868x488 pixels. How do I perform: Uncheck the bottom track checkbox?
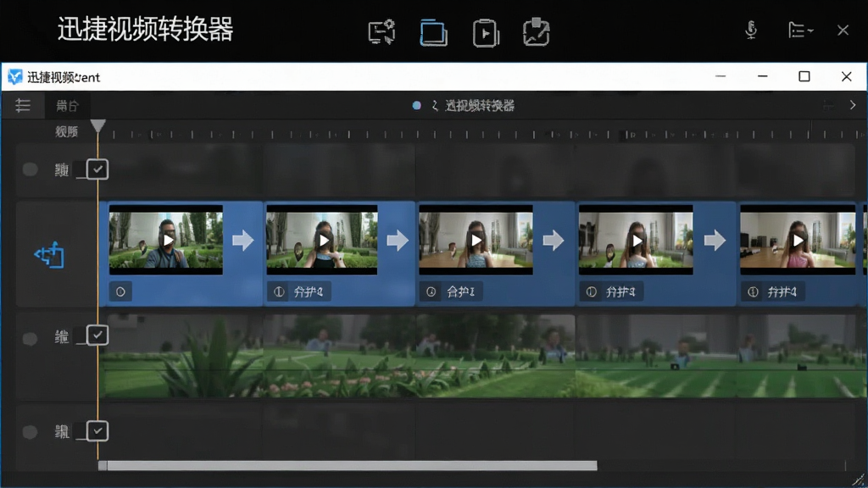tap(97, 430)
